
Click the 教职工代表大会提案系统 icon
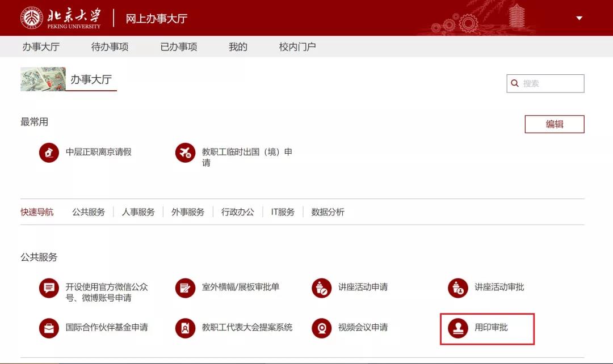click(x=185, y=328)
